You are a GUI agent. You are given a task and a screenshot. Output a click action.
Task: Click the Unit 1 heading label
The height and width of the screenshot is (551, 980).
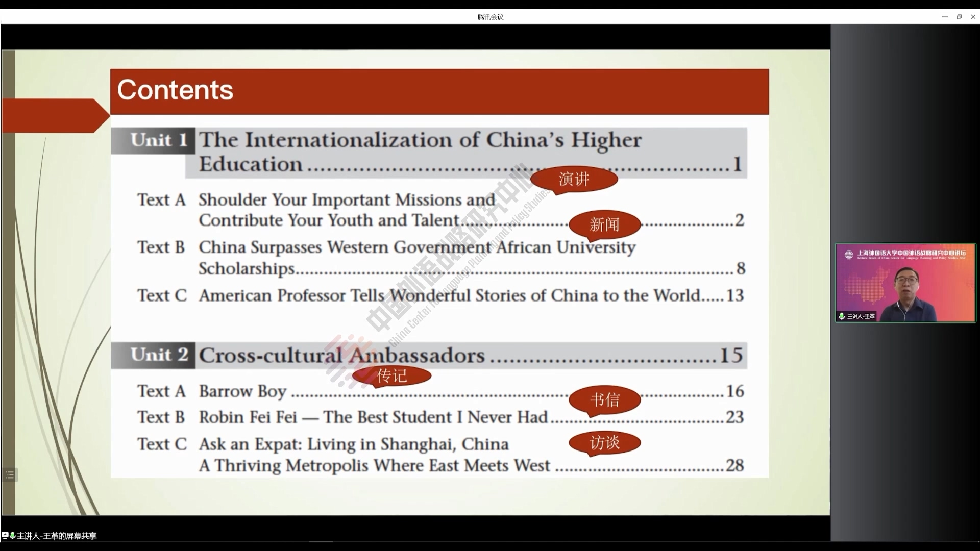[158, 140]
